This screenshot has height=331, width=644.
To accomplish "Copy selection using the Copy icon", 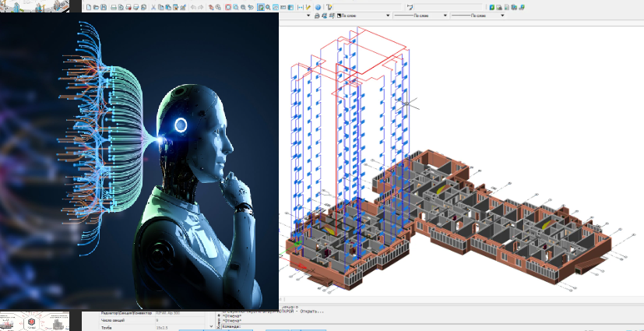I will tap(161, 7).
